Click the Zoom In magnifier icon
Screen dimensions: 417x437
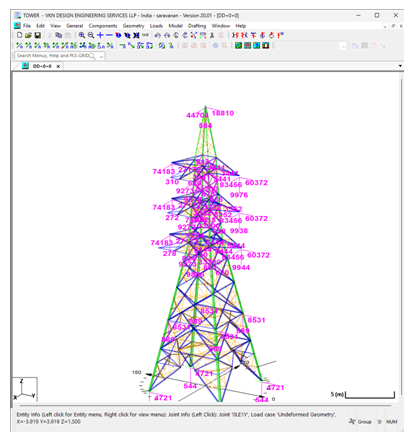click(x=82, y=35)
